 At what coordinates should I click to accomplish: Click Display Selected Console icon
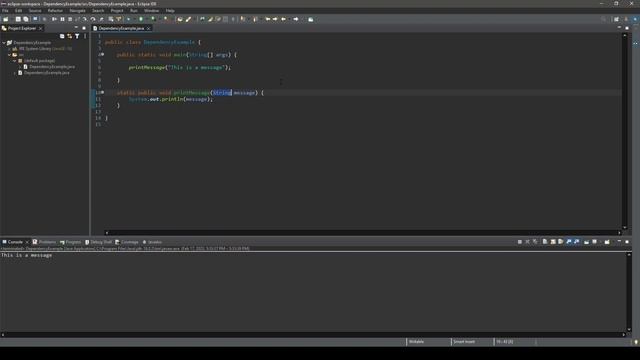[x=595, y=242]
